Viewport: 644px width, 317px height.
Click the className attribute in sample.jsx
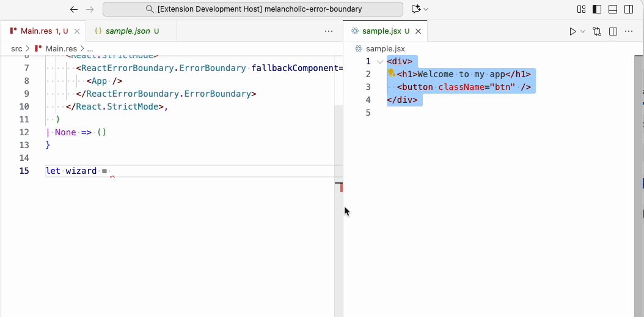click(462, 87)
